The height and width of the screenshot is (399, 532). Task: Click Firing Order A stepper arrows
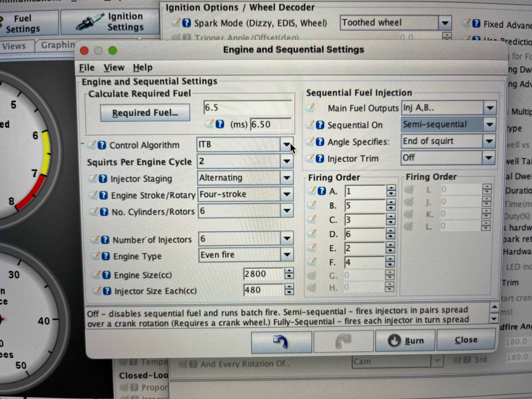click(x=391, y=191)
